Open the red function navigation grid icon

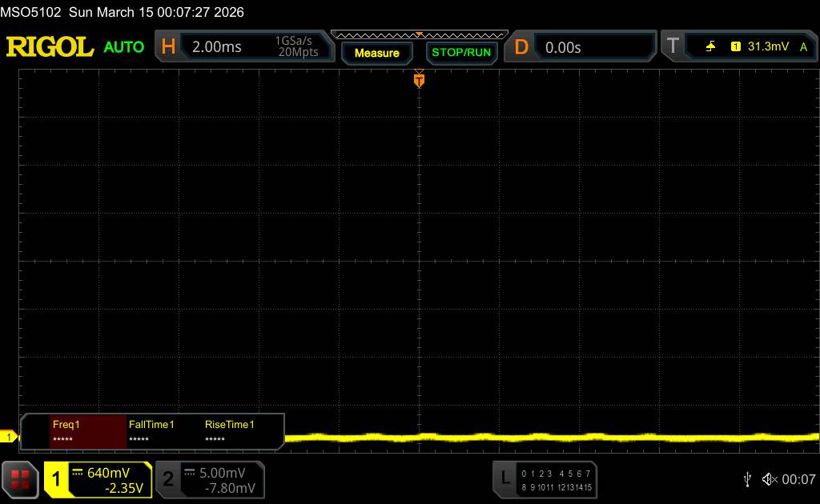pyautogui.click(x=21, y=479)
